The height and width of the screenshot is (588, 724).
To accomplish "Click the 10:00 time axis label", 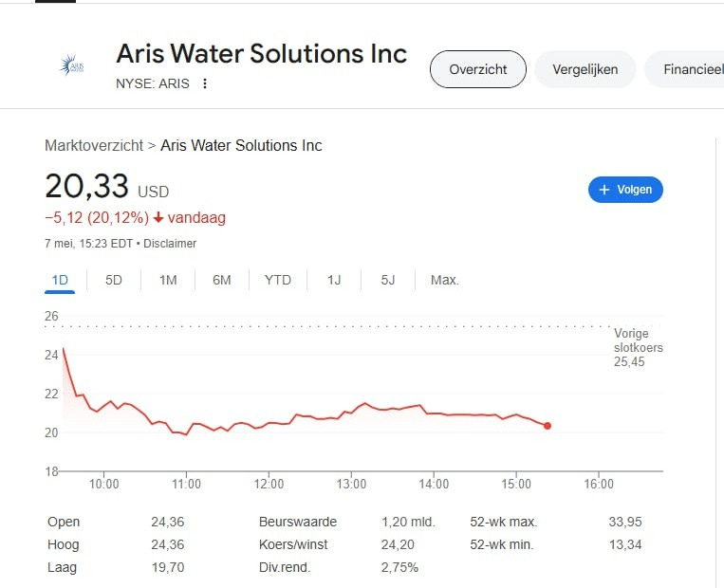I will point(103,484).
